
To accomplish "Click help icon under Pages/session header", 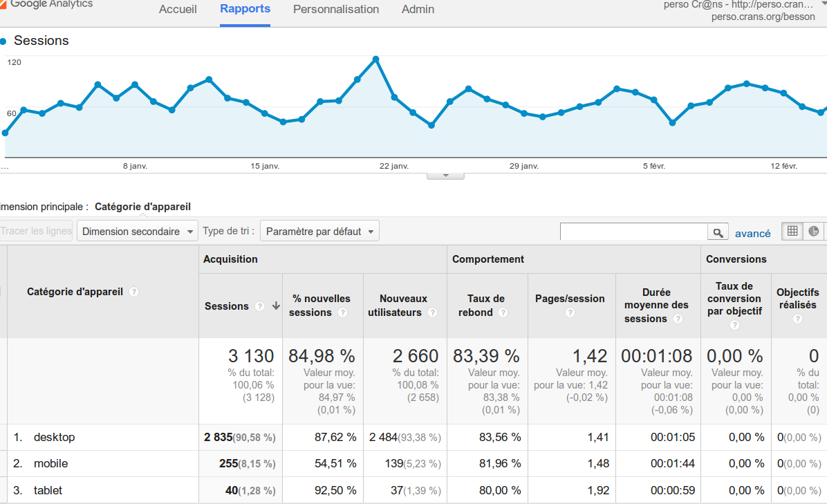I will click(x=570, y=312).
